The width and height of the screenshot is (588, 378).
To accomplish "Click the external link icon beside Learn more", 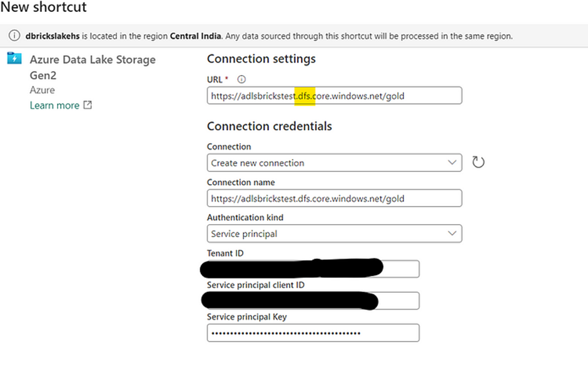I will 88,105.
